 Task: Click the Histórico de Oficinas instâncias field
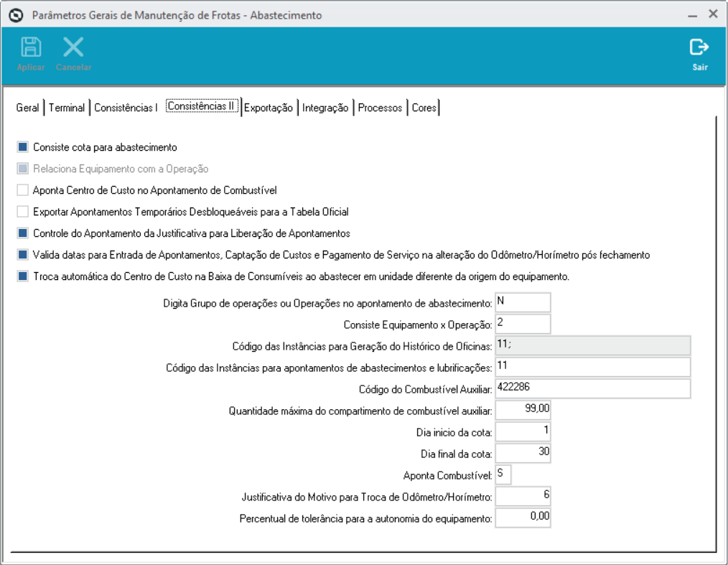click(x=593, y=345)
